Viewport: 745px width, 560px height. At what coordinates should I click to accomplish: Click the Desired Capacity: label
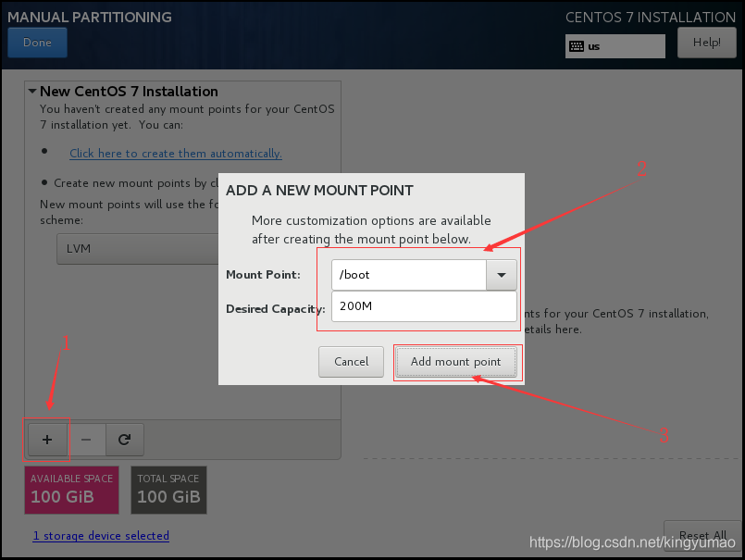[276, 309]
